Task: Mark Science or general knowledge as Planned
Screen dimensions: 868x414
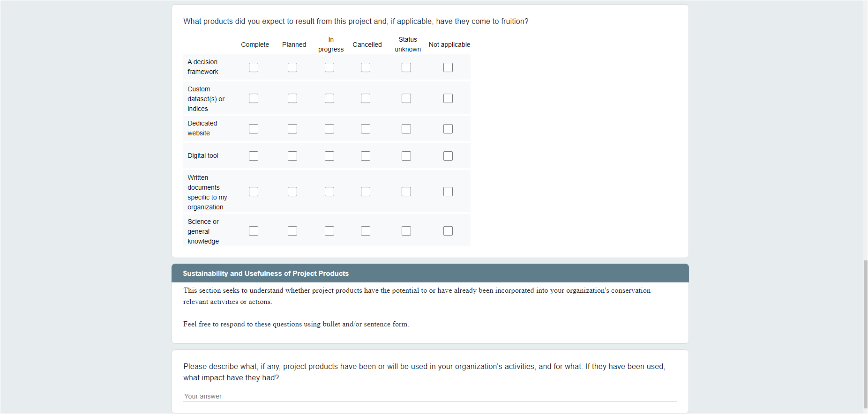Action: (x=292, y=231)
